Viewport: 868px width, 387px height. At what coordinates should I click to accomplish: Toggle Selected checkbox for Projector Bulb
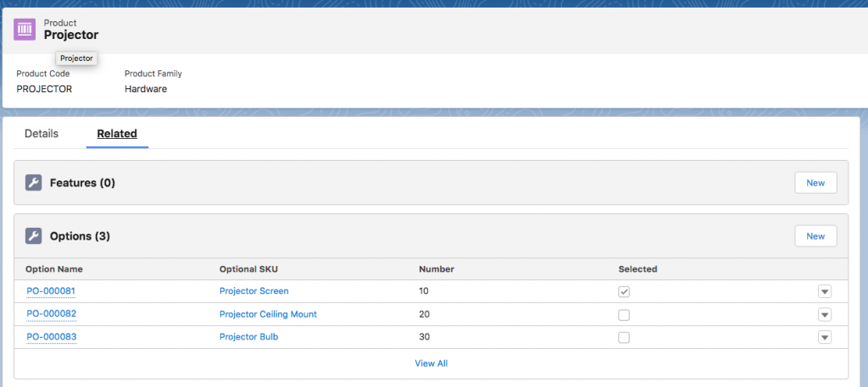624,337
